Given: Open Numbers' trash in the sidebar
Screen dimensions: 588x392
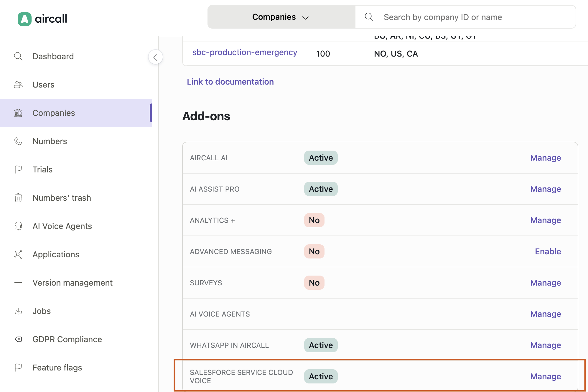Looking at the screenshot, I should (x=76, y=198).
